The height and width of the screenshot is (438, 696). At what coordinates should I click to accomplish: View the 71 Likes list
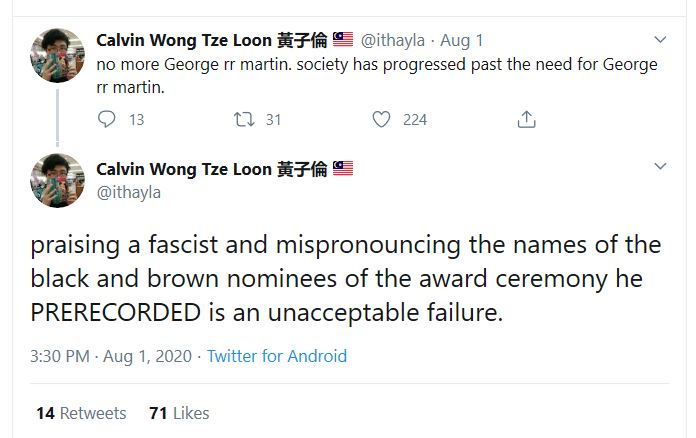[179, 413]
